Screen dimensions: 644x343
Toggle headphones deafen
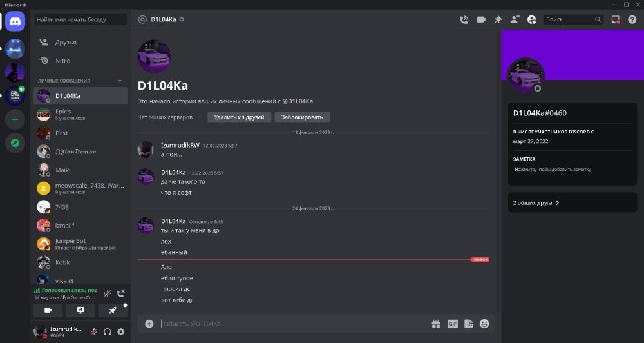click(108, 331)
